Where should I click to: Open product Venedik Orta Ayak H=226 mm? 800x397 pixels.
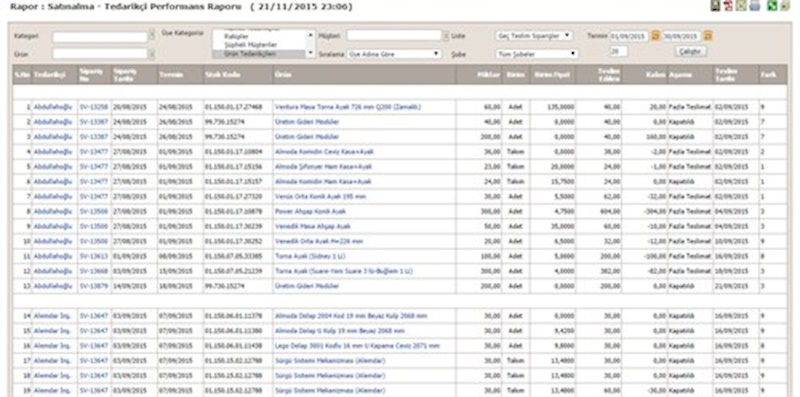(319, 241)
